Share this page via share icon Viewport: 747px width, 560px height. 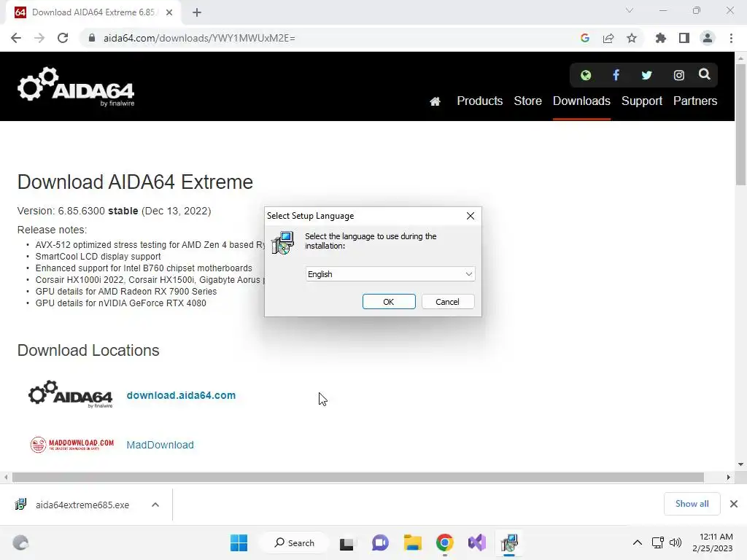[x=608, y=38]
